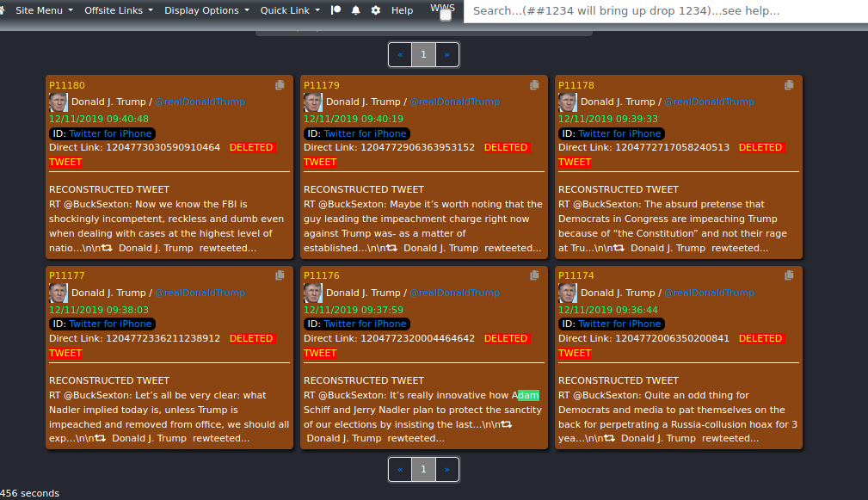Click timestamp 12/11/2019 09:38:03

[99, 310]
